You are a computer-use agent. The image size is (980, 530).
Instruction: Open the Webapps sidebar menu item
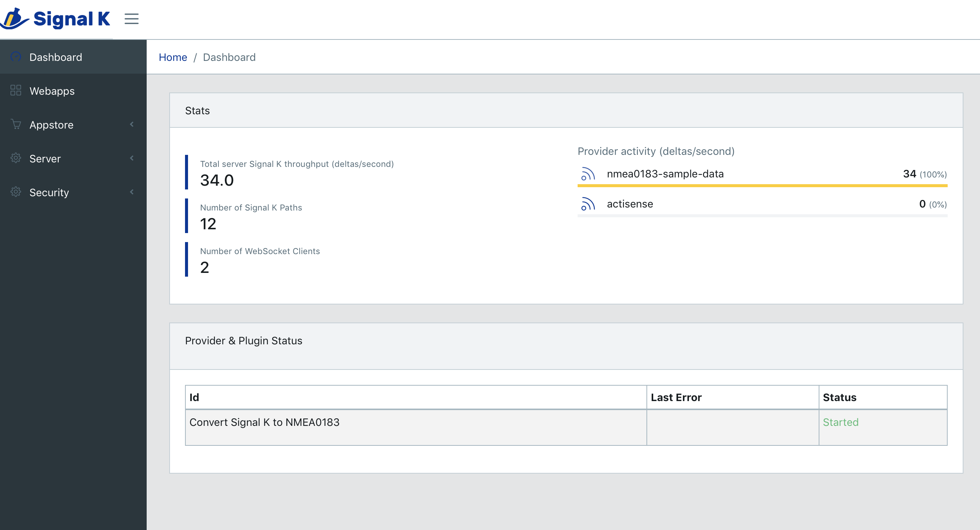click(52, 91)
